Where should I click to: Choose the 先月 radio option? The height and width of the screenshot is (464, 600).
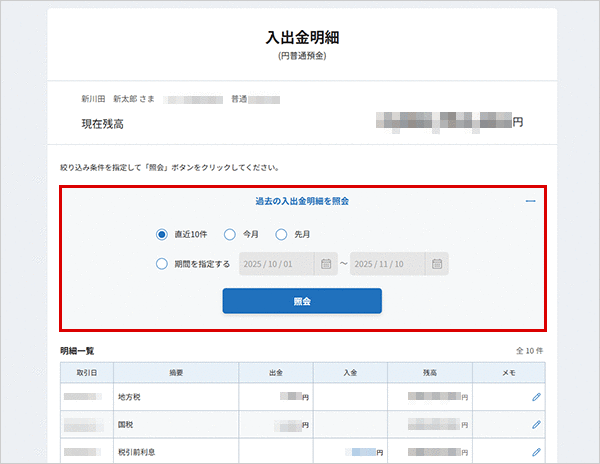281,234
